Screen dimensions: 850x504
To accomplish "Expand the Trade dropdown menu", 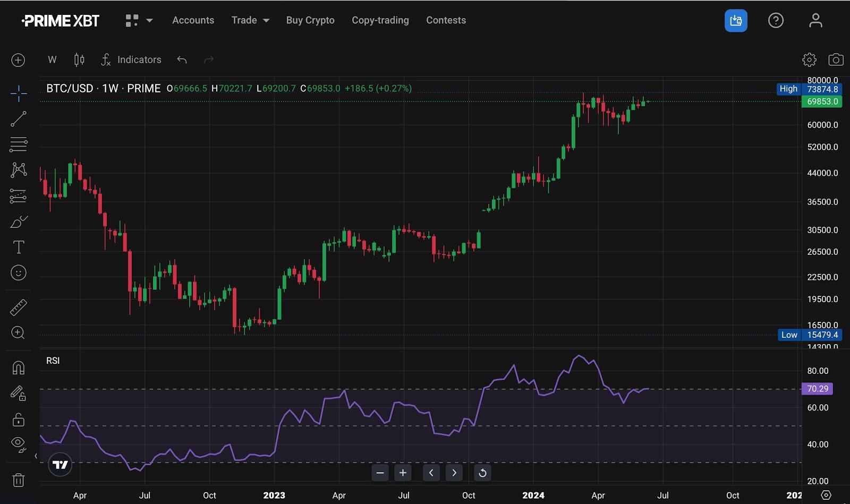I will pyautogui.click(x=250, y=20).
